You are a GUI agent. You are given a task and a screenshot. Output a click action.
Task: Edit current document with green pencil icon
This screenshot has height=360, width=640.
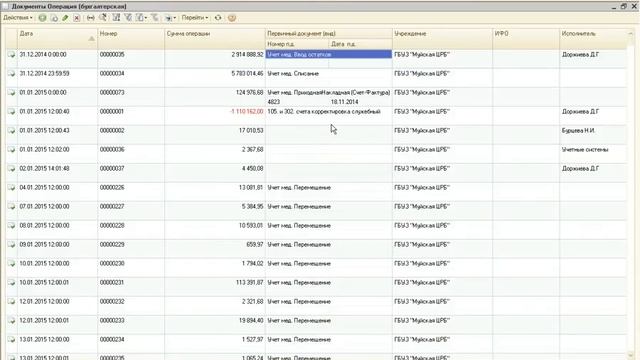click(65, 18)
